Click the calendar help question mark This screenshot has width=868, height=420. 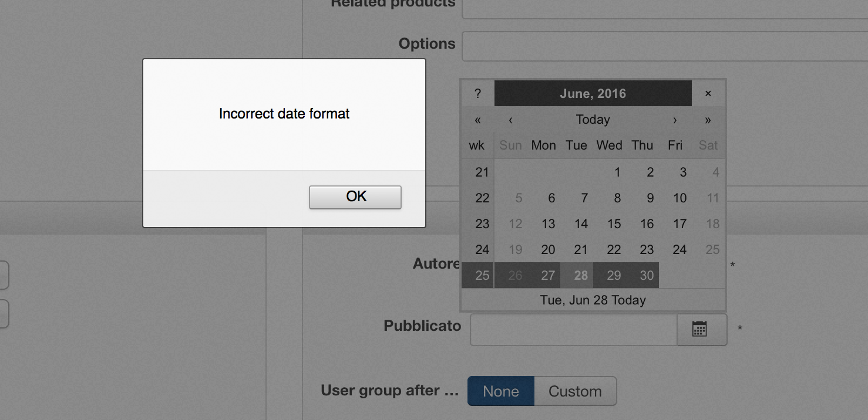click(x=477, y=94)
